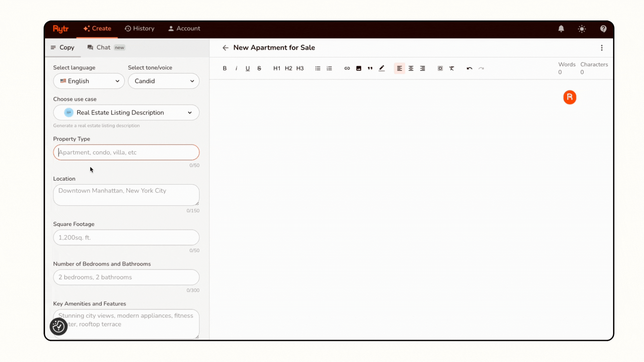Viewport: 644px width, 362px height.
Task: Click the undo arrow
Action: [469, 68]
